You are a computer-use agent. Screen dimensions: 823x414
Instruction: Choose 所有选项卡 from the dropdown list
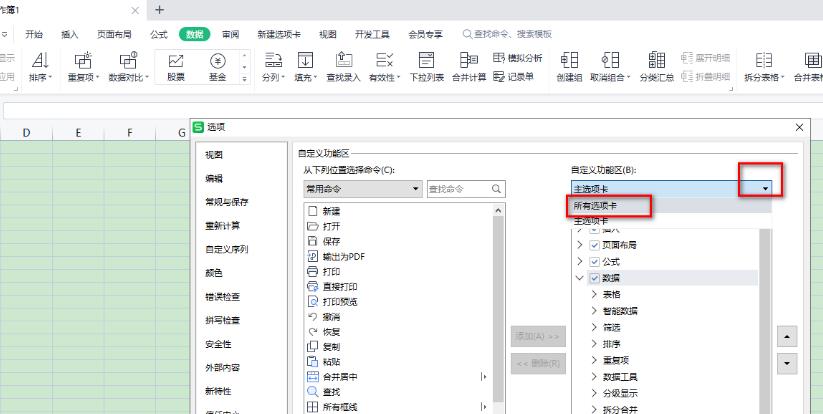click(x=671, y=206)
